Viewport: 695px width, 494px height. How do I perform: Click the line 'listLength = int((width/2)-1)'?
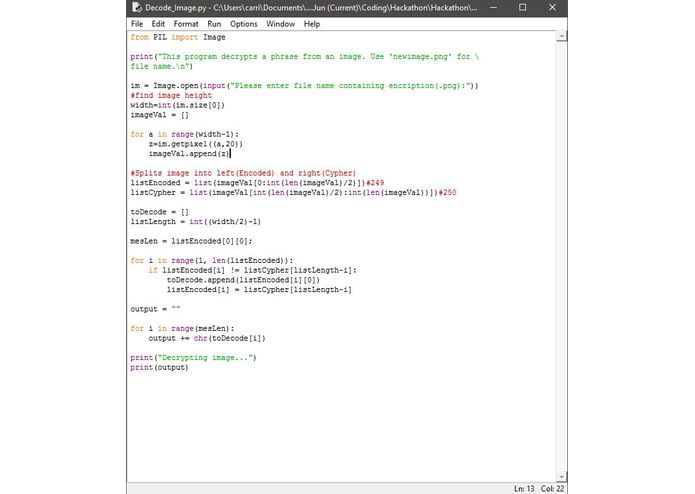pos(196,222)
